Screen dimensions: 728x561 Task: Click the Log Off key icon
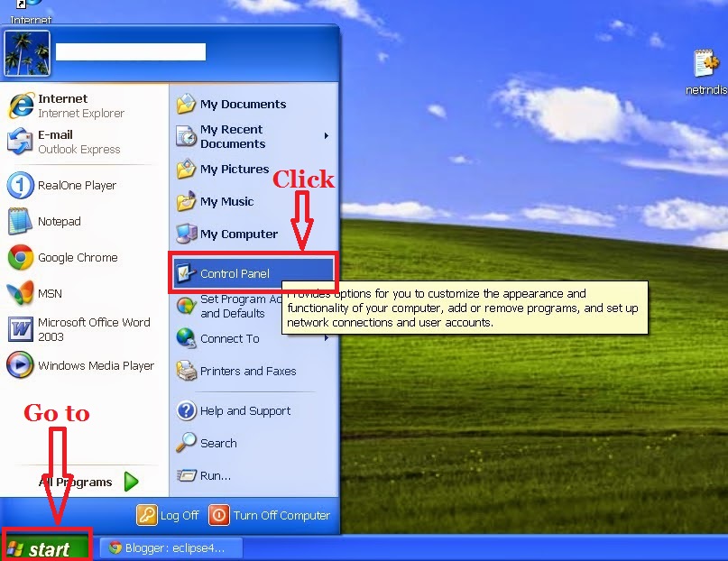pos(147,515)
